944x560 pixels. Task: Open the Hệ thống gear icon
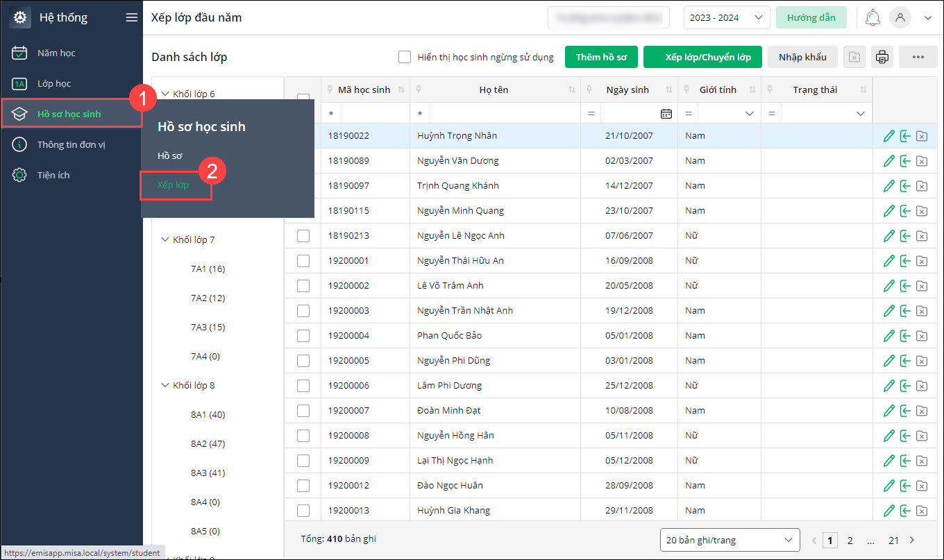(19, 17)
